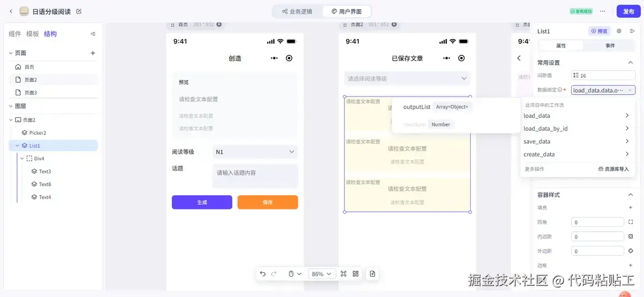Open the 模板 tab
This screenshot has height=297, width=644.
pos(33,34)
